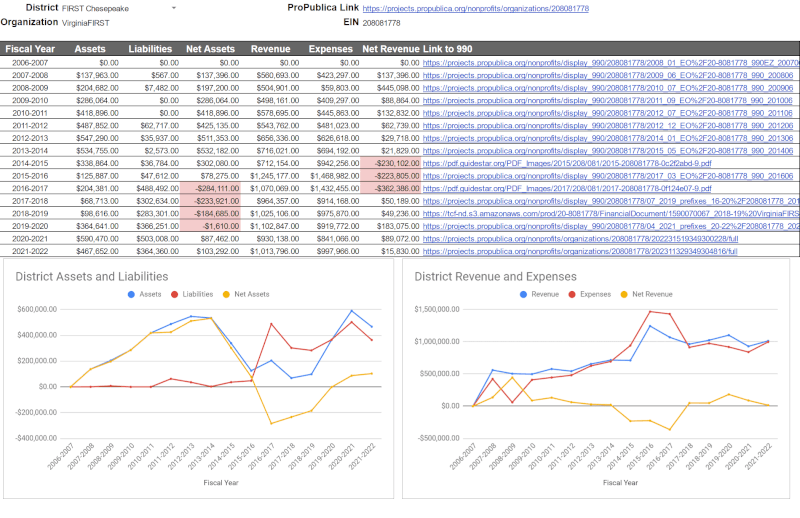800x518 pixels.
Task: Select the highlighted -$362,386.00 net revenue cell
Action: click(391, 188)
